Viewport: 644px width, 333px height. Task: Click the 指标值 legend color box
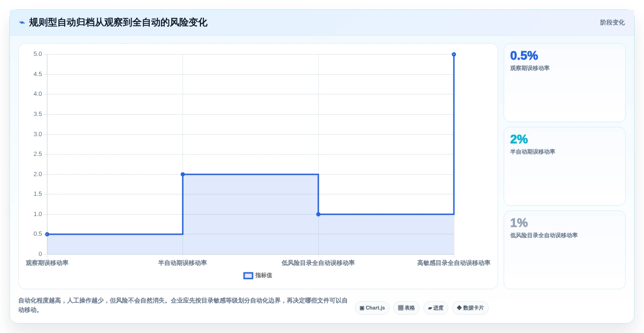click(248, 276)
